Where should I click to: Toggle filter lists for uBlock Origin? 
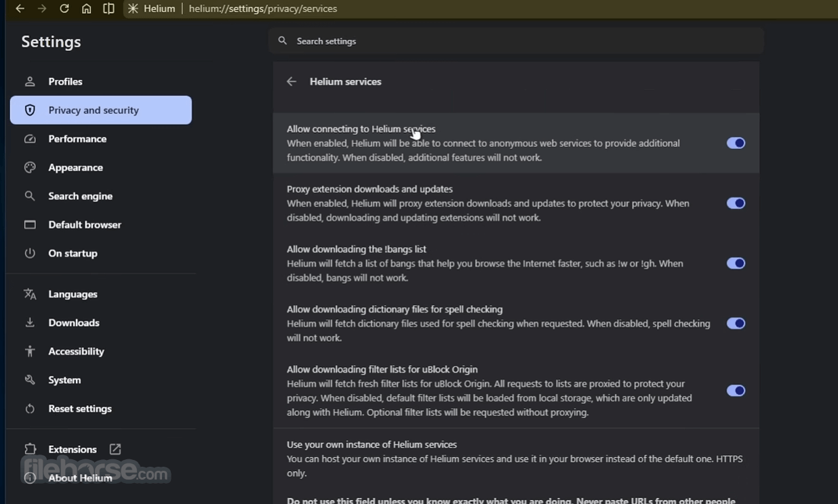[736, 391]
